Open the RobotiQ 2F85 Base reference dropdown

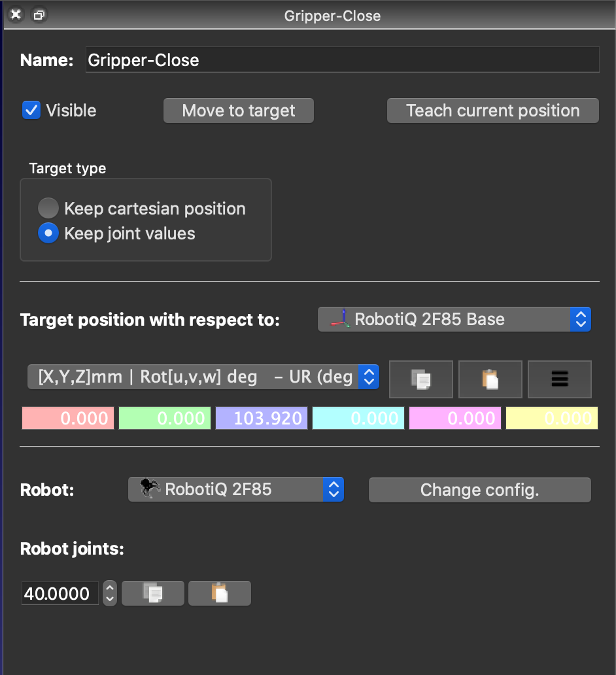[454, 319]
